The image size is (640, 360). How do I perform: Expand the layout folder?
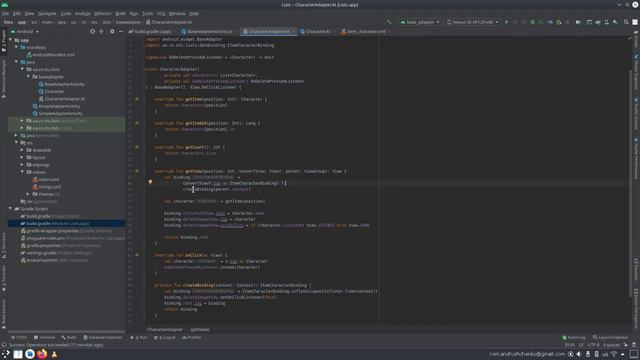click(x=22, y=158)
